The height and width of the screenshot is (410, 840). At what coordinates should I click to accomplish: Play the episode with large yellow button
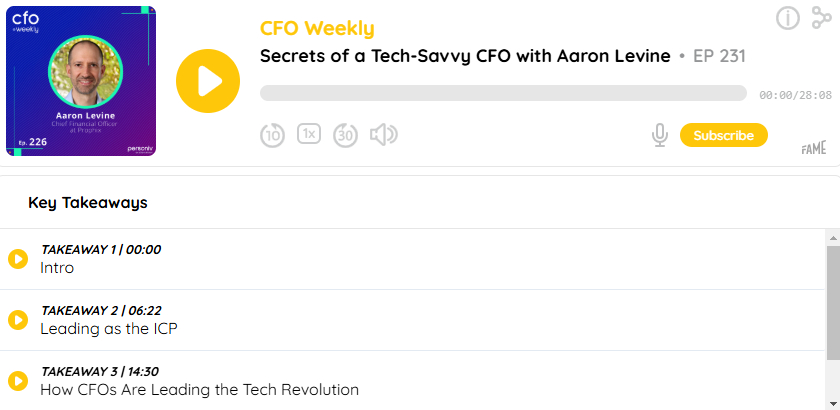[x=208, y=81]
